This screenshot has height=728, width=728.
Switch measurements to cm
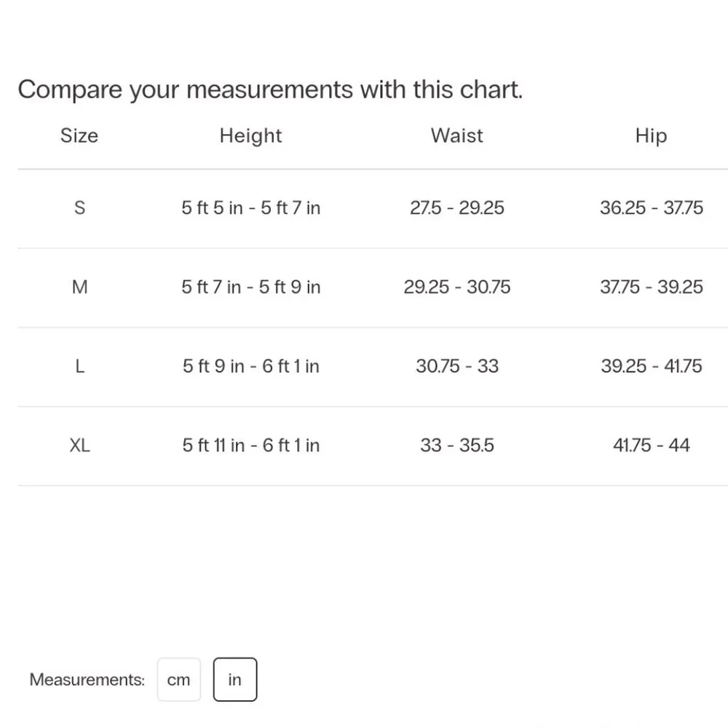[179, 679]
